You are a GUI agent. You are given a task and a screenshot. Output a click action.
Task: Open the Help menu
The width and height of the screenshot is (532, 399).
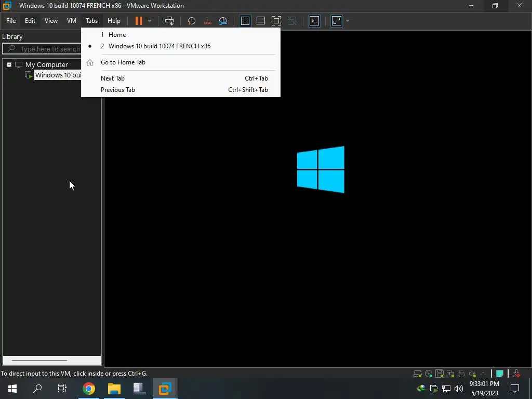pyautogui.click(x=114, y=21)
